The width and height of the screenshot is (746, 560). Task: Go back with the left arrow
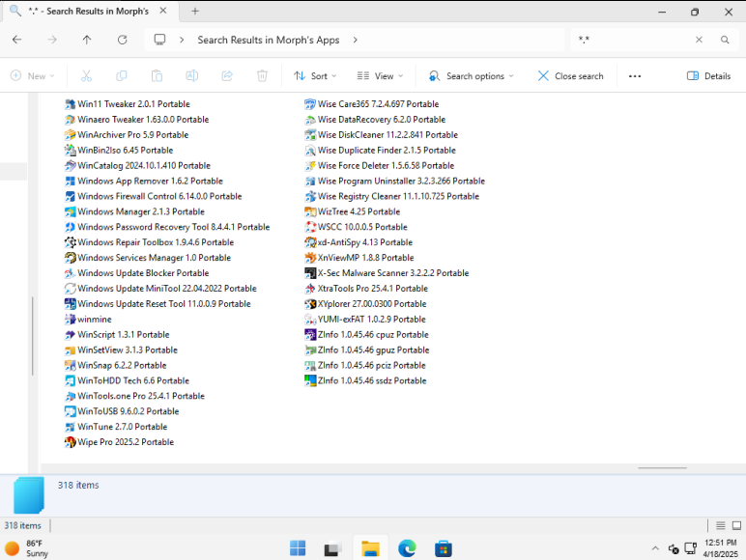coord(17,40)
